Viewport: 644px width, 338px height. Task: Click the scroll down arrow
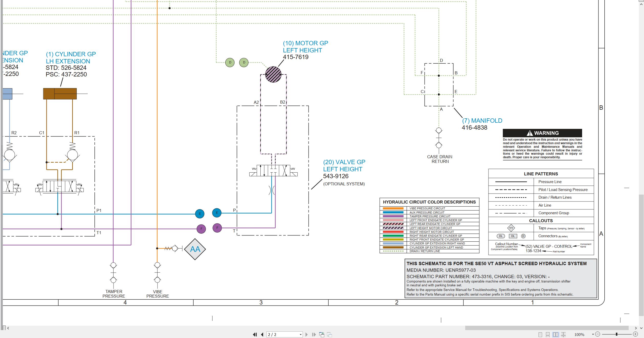641,328
